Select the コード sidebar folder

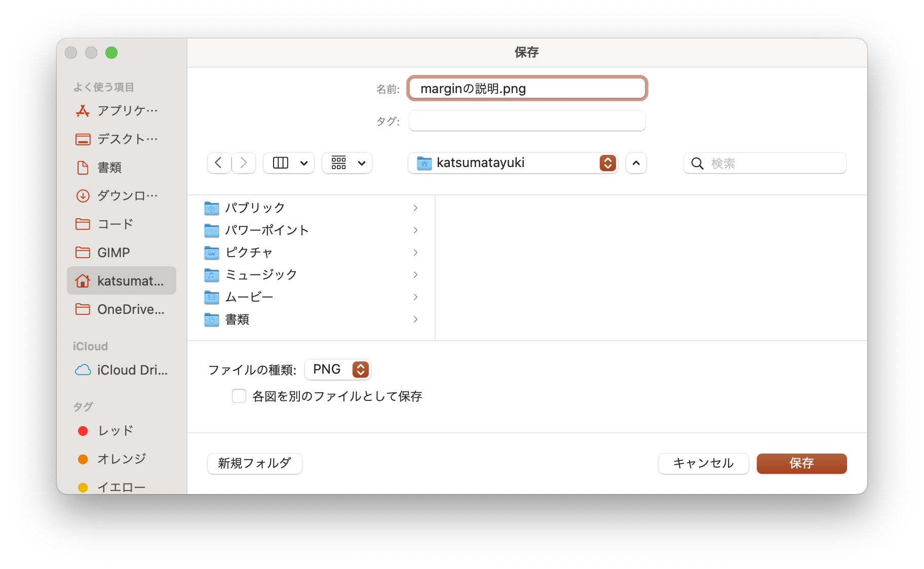(122, 224)
